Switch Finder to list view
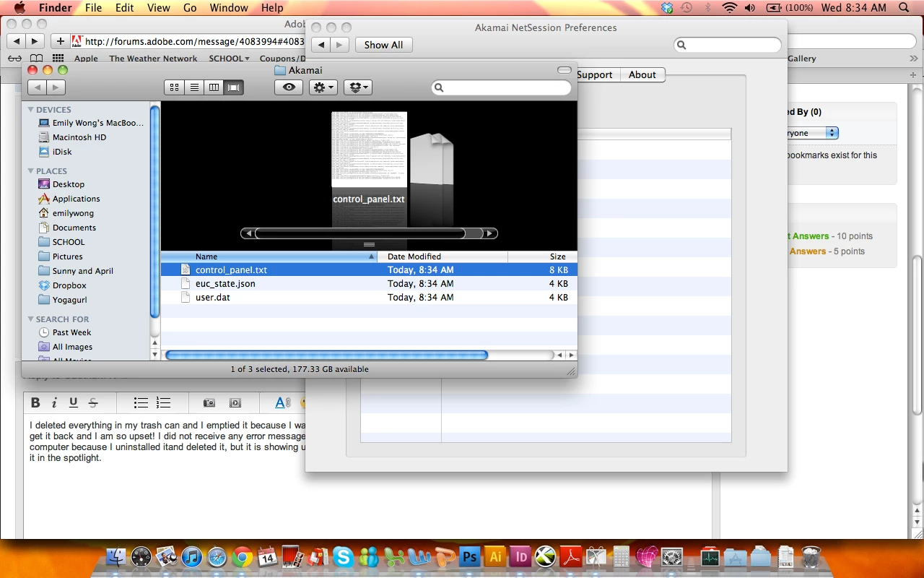 click(x=194, y=87)
